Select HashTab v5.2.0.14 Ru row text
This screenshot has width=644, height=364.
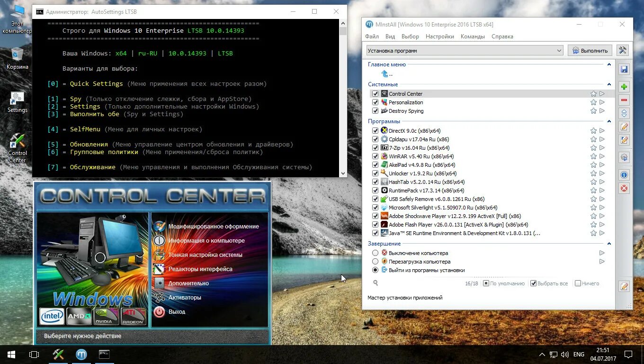coord(427,182)
